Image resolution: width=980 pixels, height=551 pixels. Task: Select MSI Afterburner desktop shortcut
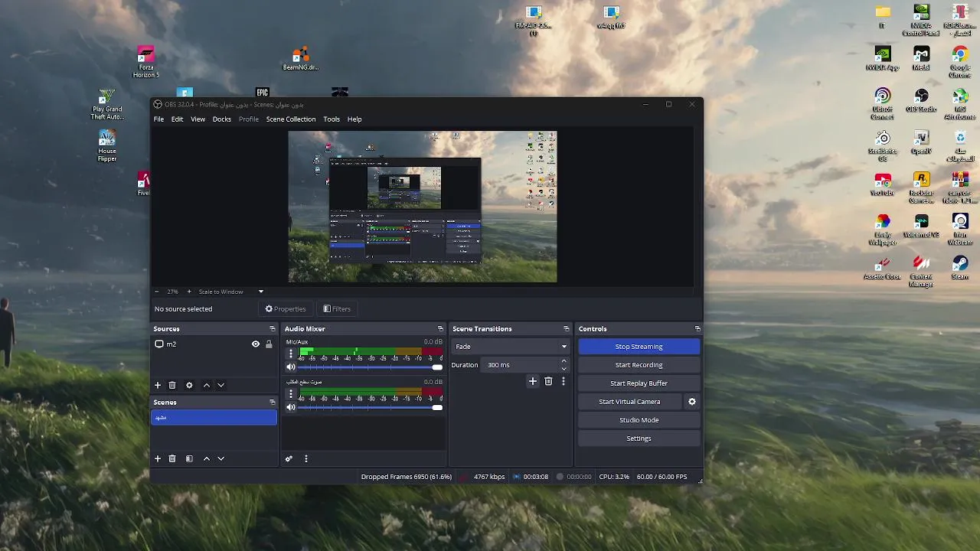[959, 104]
